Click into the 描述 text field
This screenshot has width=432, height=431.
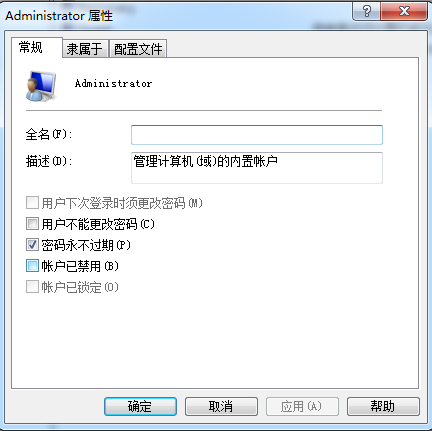click(257, 168)
